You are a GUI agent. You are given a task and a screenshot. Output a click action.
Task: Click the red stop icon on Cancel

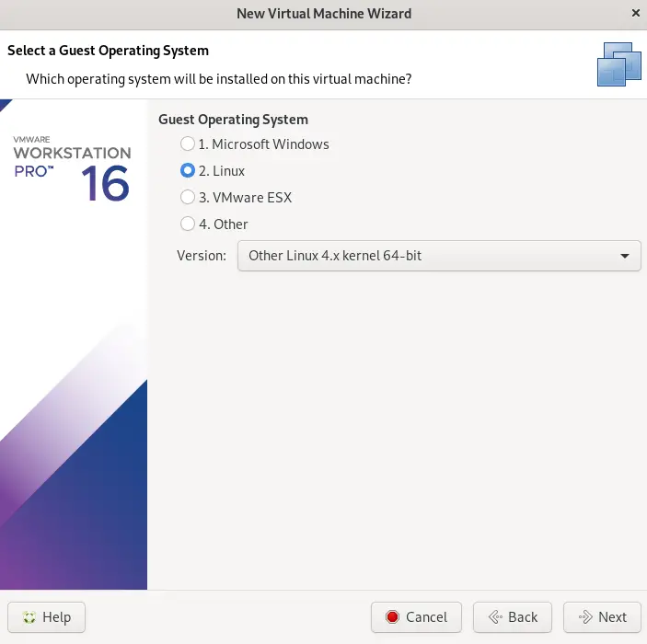click(392, 617)
